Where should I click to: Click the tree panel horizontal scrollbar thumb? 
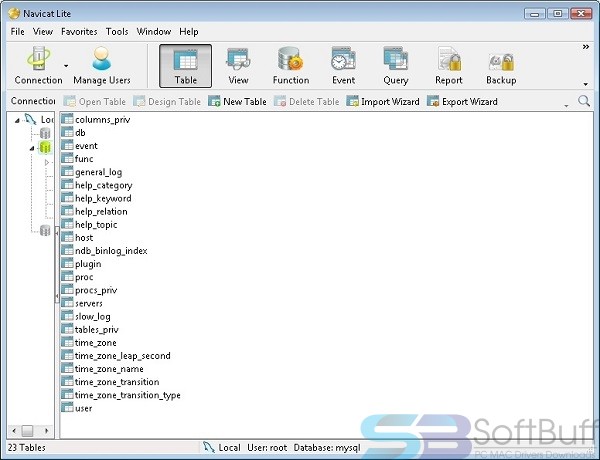pos(27,431)
